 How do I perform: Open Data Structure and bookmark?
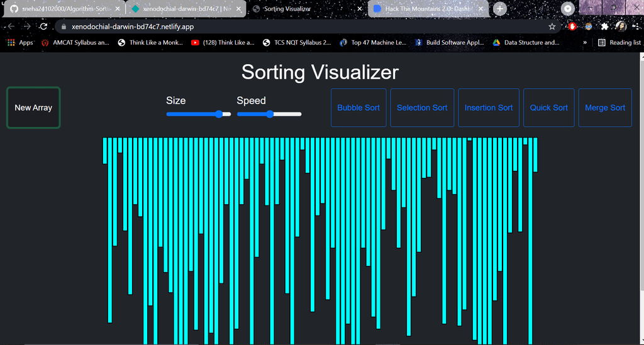pos(526,42)
